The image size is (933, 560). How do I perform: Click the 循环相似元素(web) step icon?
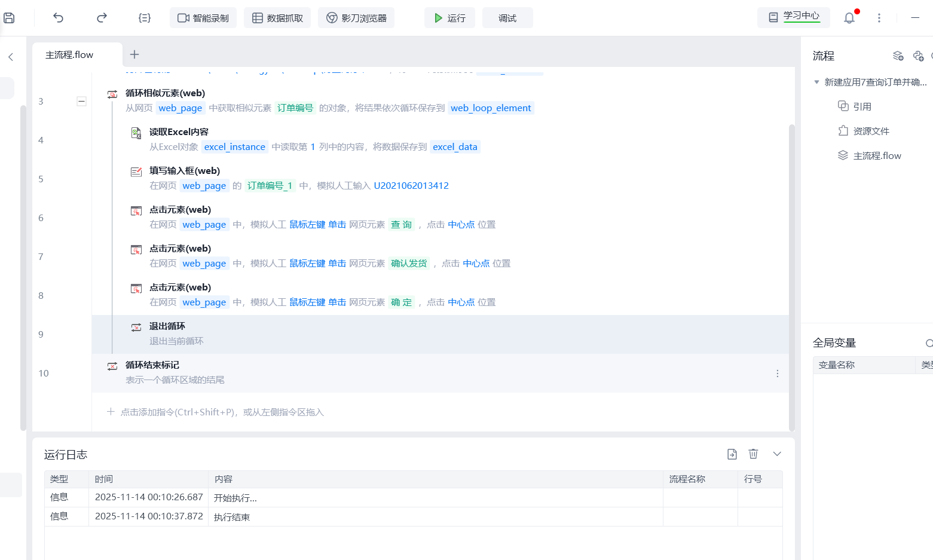(112, 94)
